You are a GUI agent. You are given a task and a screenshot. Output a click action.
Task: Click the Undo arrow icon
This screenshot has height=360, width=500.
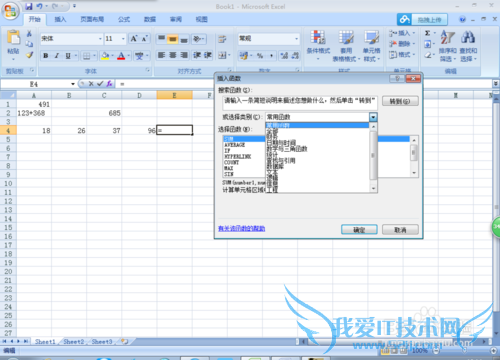[40, 6]
